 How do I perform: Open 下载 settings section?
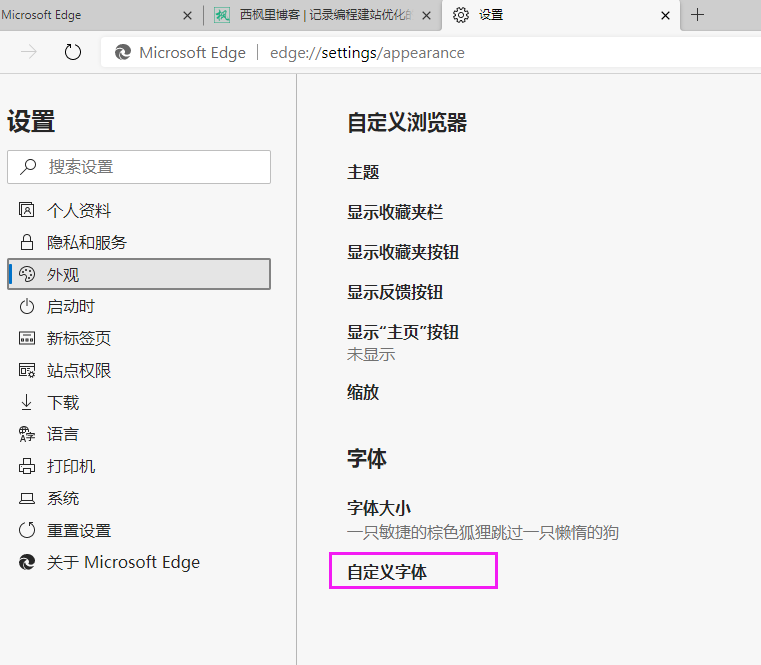139,402
